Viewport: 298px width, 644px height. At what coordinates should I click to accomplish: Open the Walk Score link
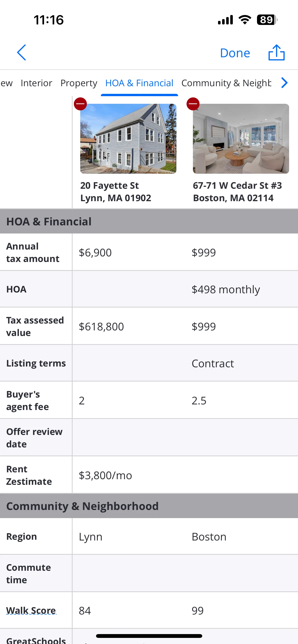coord(31,611)
